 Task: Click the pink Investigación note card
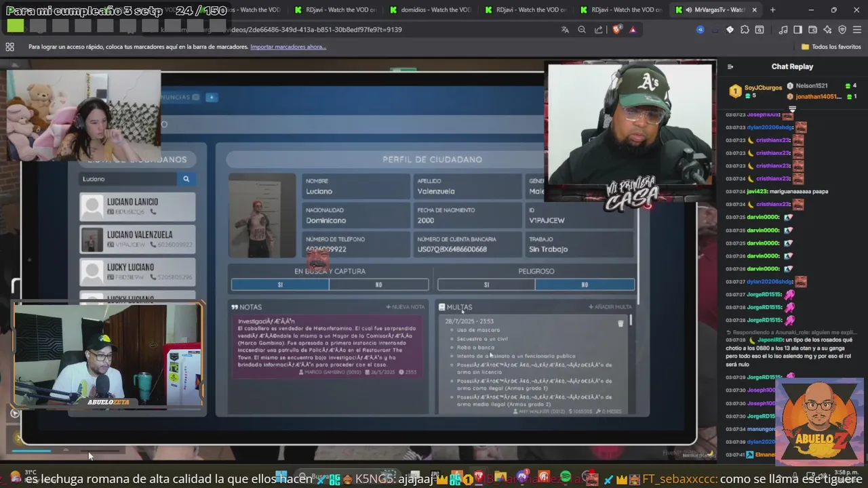327,346
